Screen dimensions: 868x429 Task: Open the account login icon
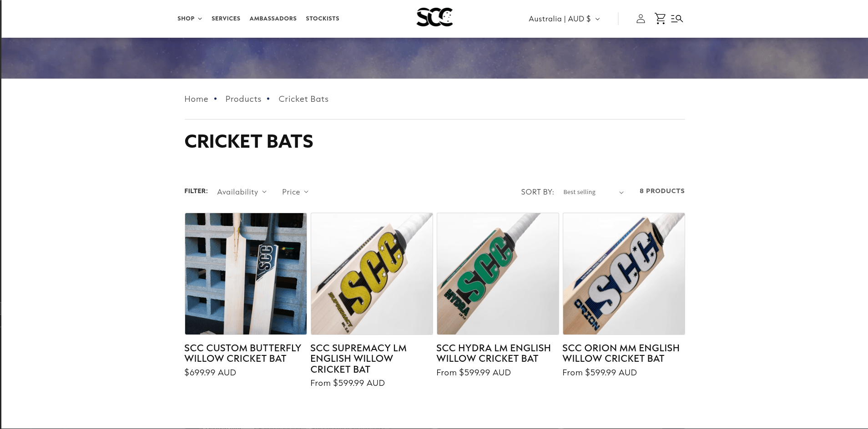(641, 19)
